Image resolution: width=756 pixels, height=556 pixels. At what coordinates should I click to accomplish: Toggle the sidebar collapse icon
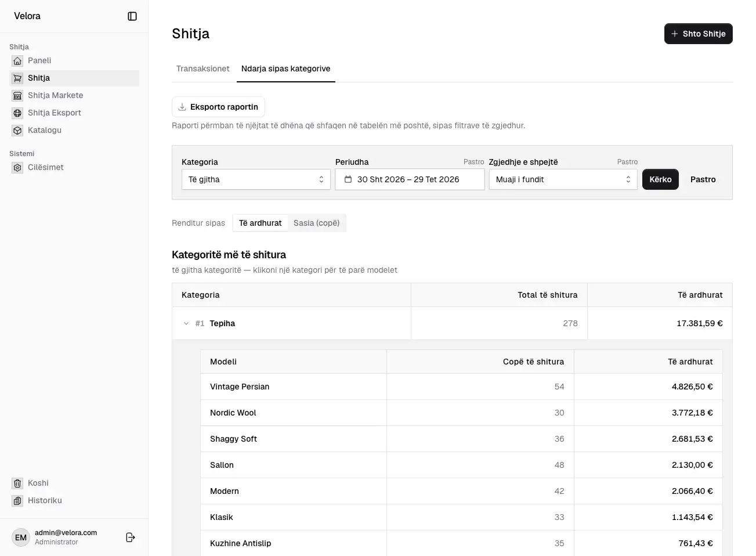(x=132, y=16)
